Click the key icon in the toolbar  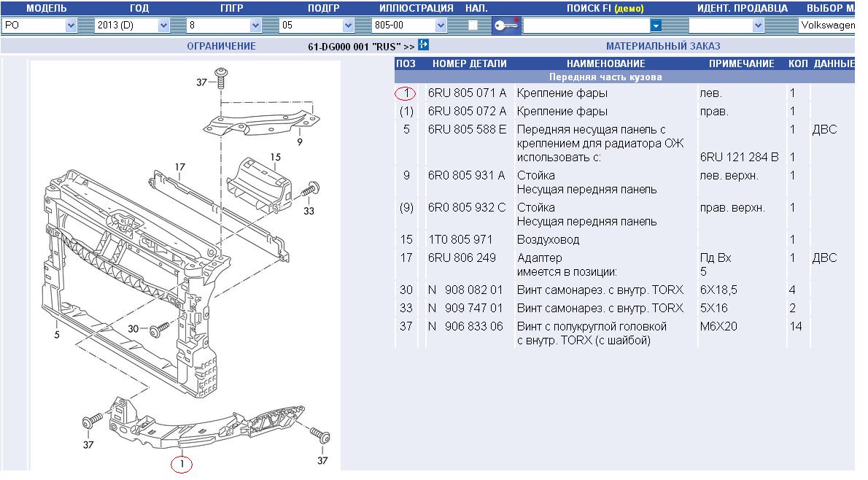(x=505, y=26)
